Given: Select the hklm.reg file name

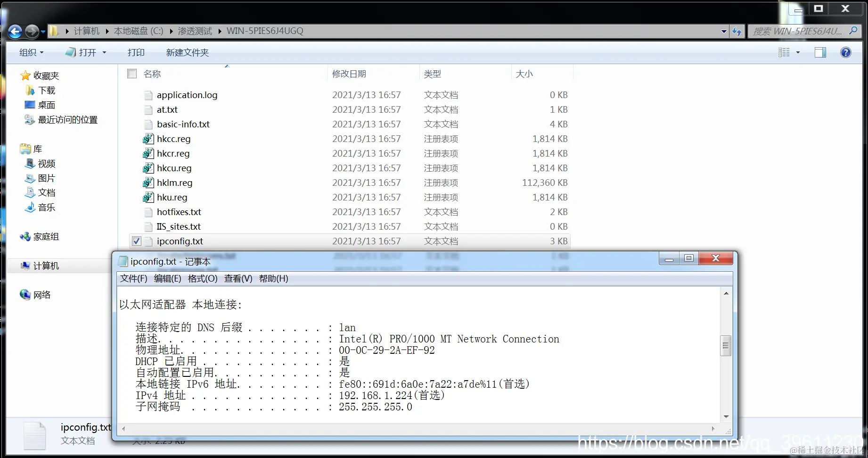Looking at the screenshot, I should (x=174, y=183).
